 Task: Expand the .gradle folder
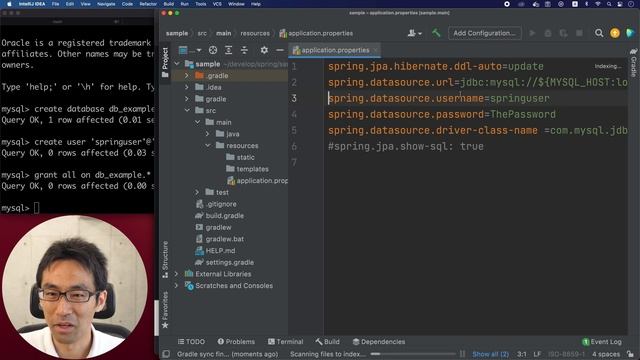[x=187, y=76]
